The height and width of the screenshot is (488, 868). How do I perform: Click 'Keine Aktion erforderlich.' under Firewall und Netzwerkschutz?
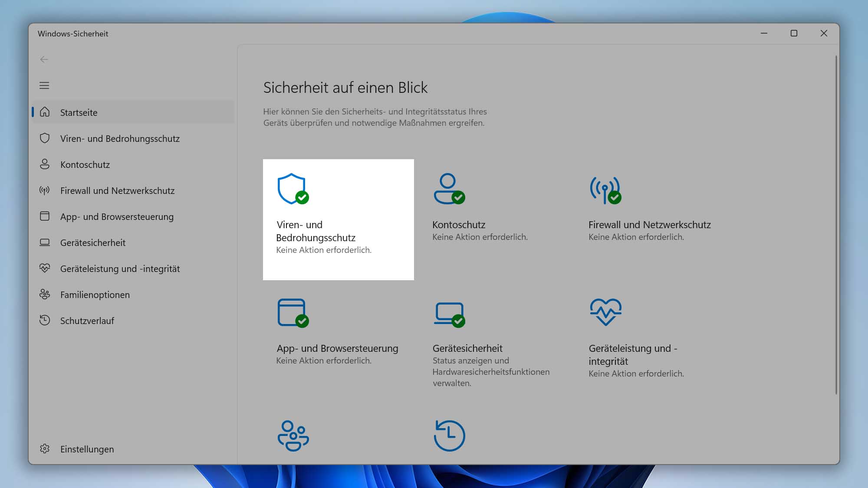(636, 237)
